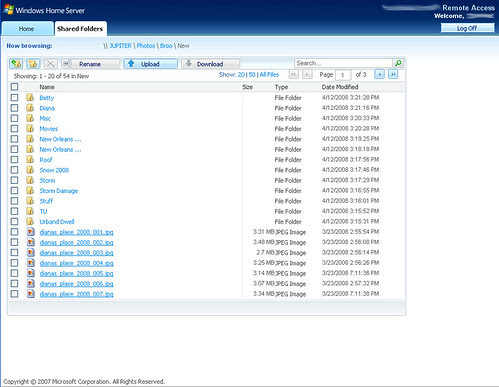Click the Rename button
This screenshot has width=499, height=387.
(x=90, y=64)
